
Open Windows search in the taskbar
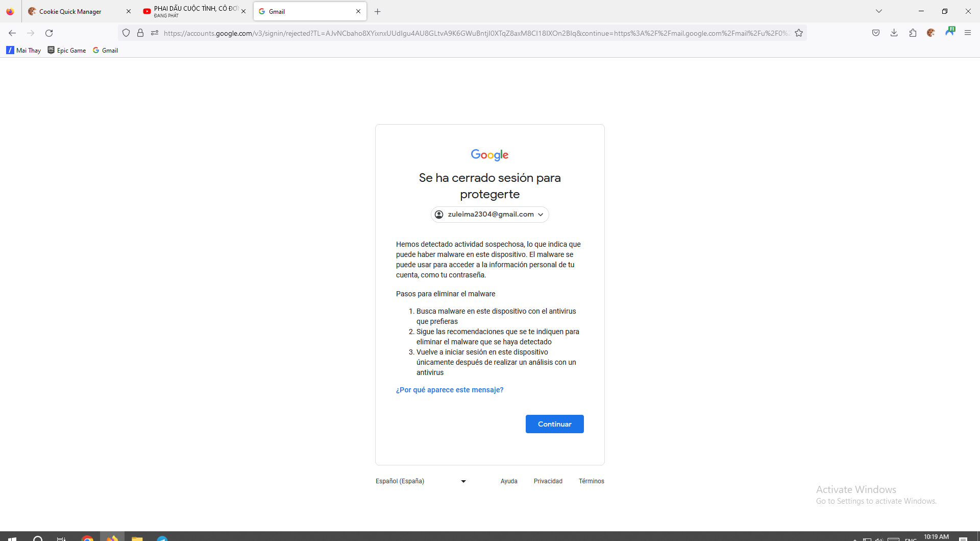click(38, 538)
